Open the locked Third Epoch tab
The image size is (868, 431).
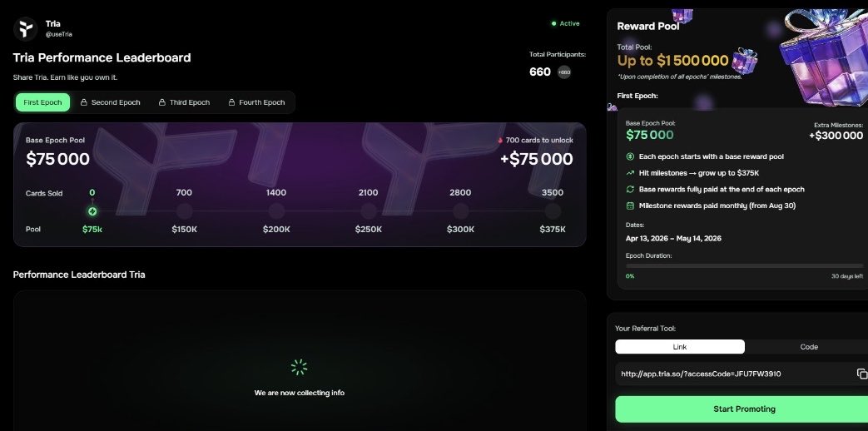click(x=184, y=102)
